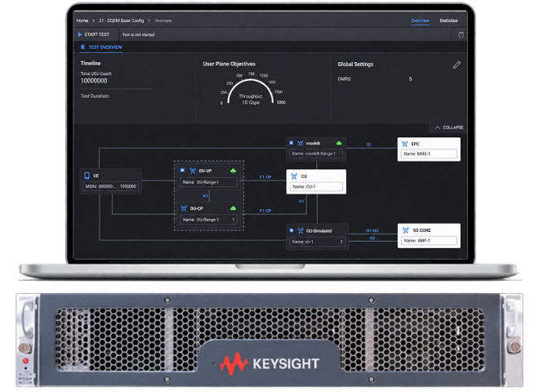Image resolution: width=535 pixels, height=392 pixels.
Task: Select the DU-UP antenna icon
Action: point(193,171)
